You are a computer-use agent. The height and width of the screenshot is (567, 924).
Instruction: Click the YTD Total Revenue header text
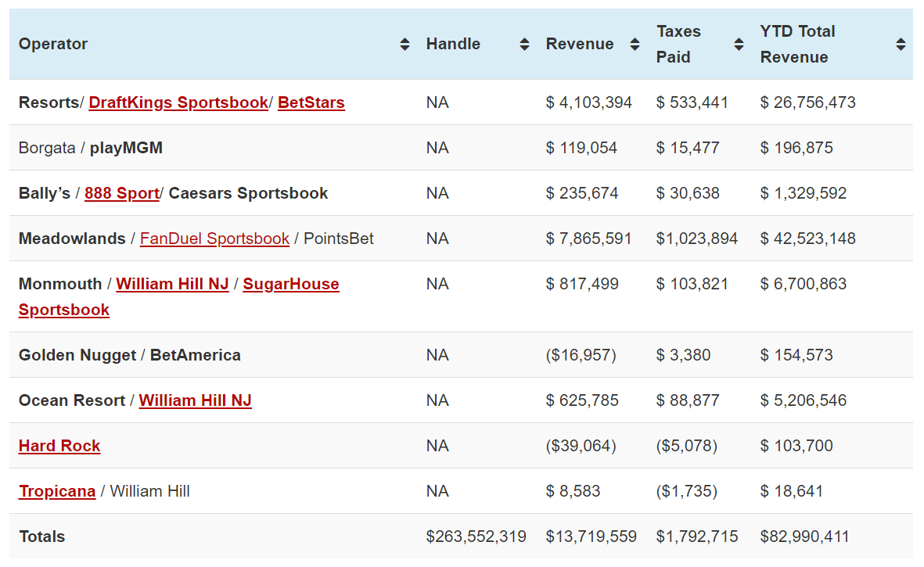pyautogui.click(x=797, y=45)
